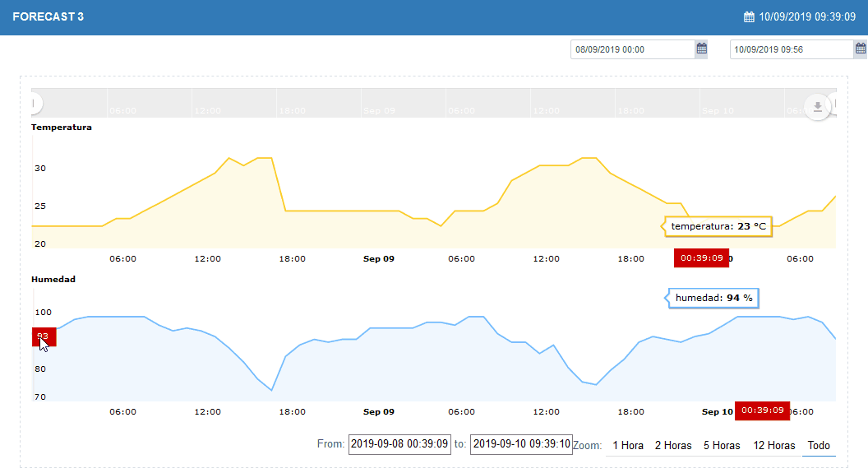
Task: Click the Sep 10 label under the Humedad chart
Action: click(x=717, y=411)
